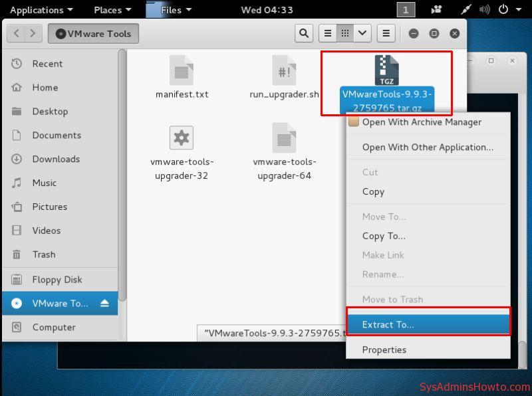Screen dimensions: 532x396
Task: Open the Pictures sidebar location
Action: 60,207
